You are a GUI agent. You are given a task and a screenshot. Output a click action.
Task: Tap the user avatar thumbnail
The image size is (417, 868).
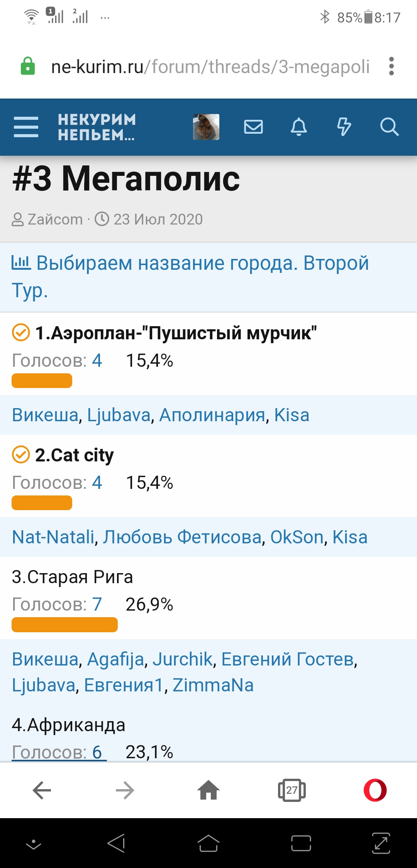206,127
